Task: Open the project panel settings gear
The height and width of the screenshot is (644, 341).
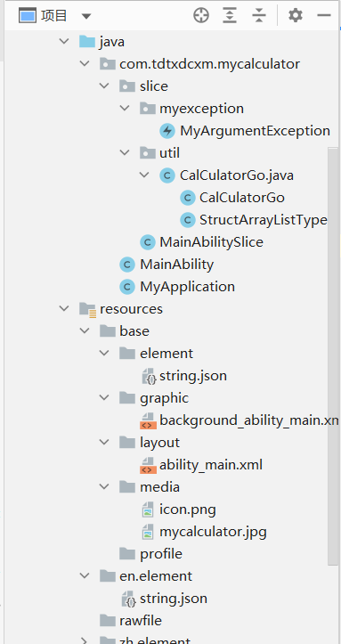Action: [295, 16]
